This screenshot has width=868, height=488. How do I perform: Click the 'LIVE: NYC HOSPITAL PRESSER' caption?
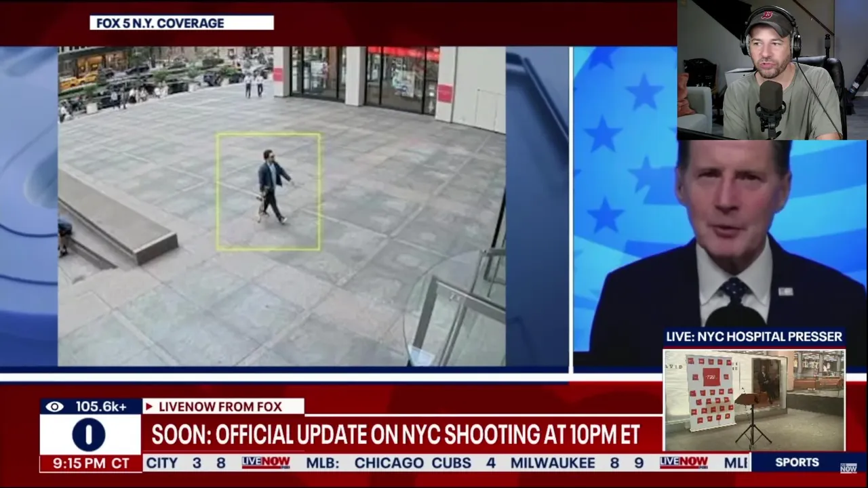(753, 337)
